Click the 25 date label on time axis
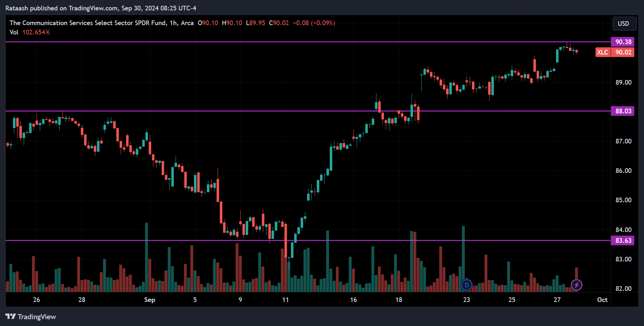This screenshot has width=644, height=326. [x=512, y=300]
